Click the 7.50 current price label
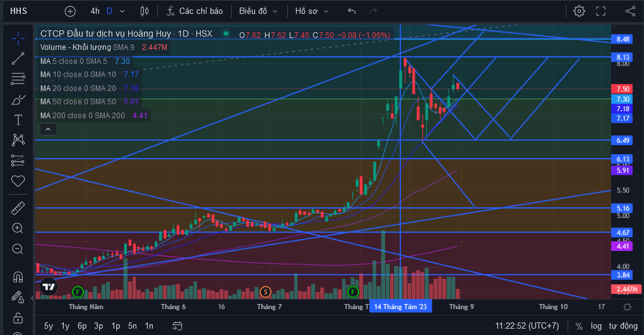The width and height of the screenshot is (644, 335). [623, 88]
